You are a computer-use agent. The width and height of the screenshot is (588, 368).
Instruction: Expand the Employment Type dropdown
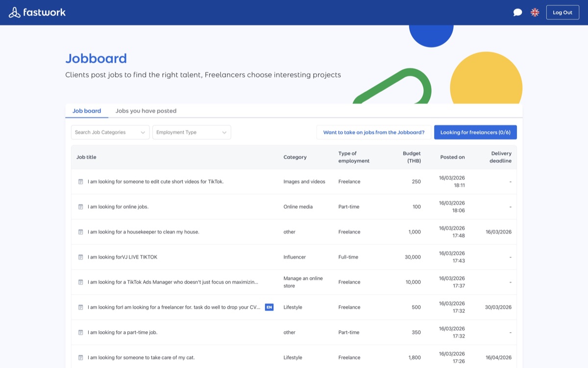[192, 132]
